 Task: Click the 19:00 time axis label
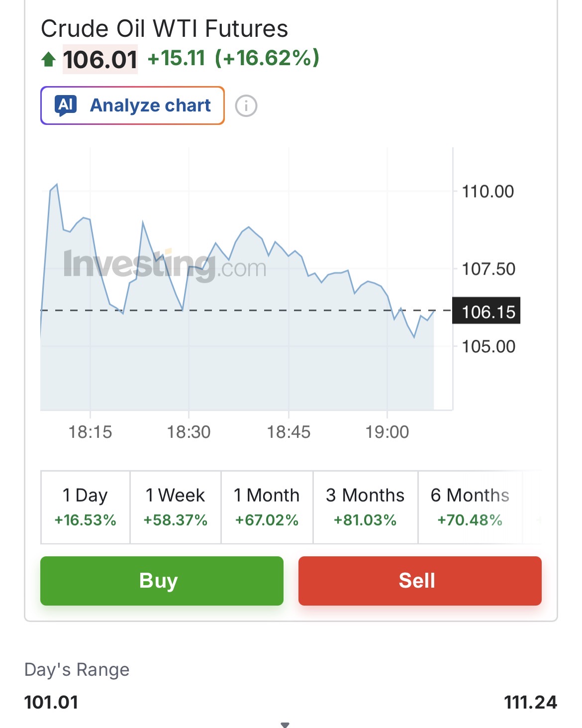click(387, 432)
